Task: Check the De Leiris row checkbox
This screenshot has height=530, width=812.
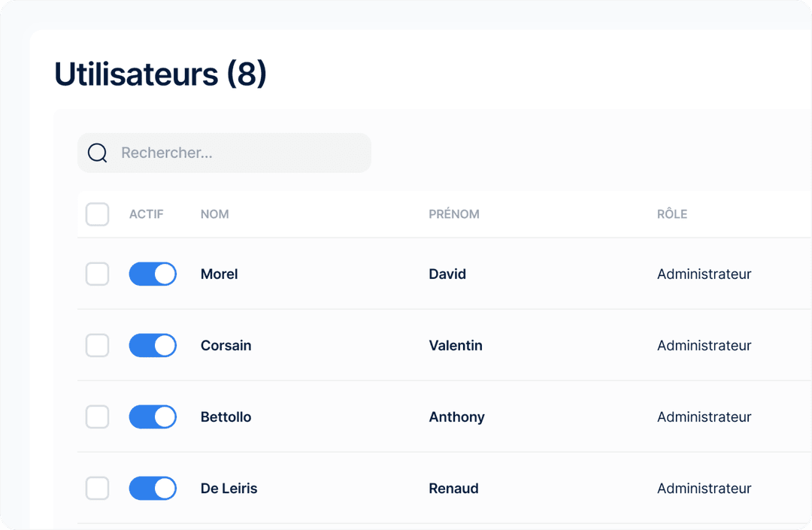Action: [x=97, y=489]
